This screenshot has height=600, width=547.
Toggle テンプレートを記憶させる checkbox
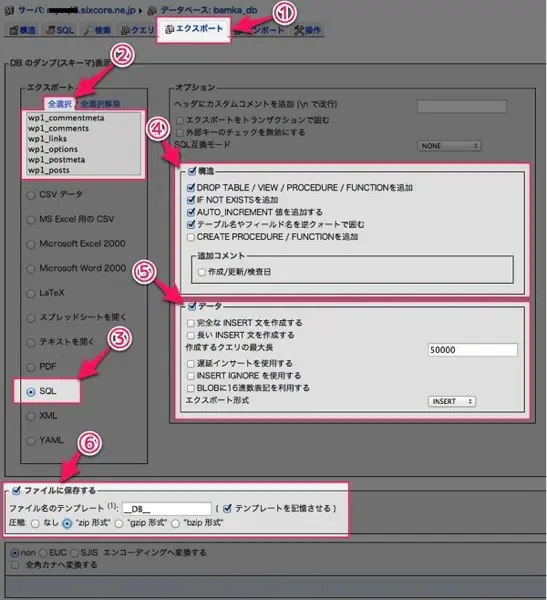[227, 508]
